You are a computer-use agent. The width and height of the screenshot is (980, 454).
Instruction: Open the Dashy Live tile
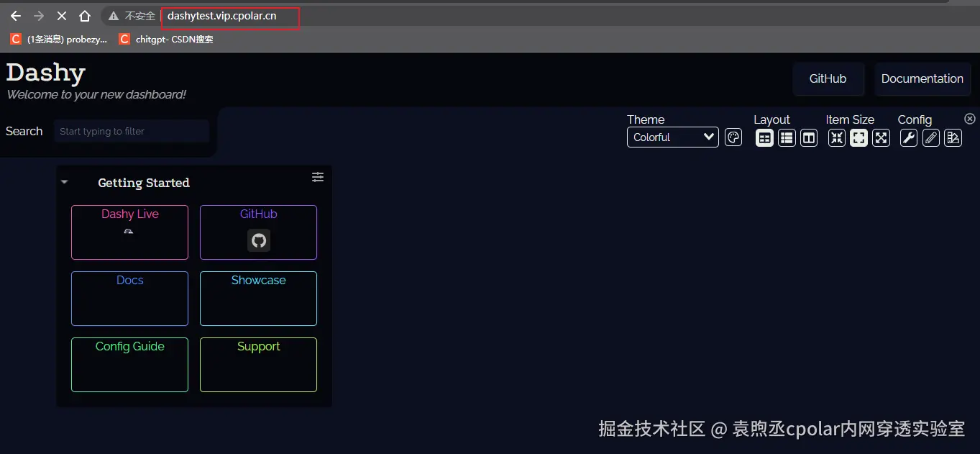129,232
